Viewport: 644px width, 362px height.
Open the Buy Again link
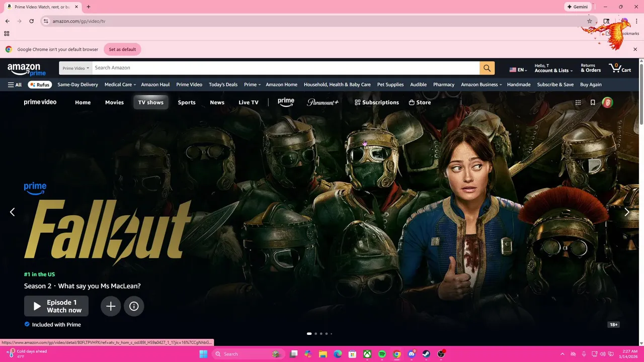(591, 84)
